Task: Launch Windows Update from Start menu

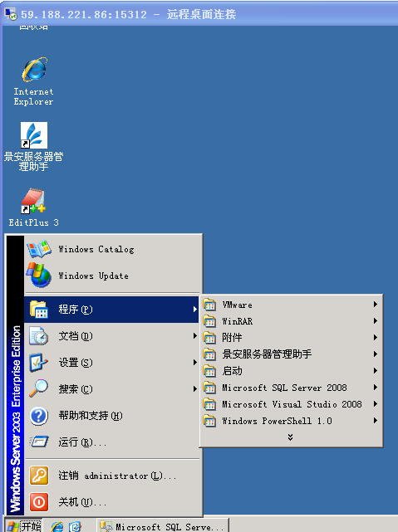Action: pos(113,276)
